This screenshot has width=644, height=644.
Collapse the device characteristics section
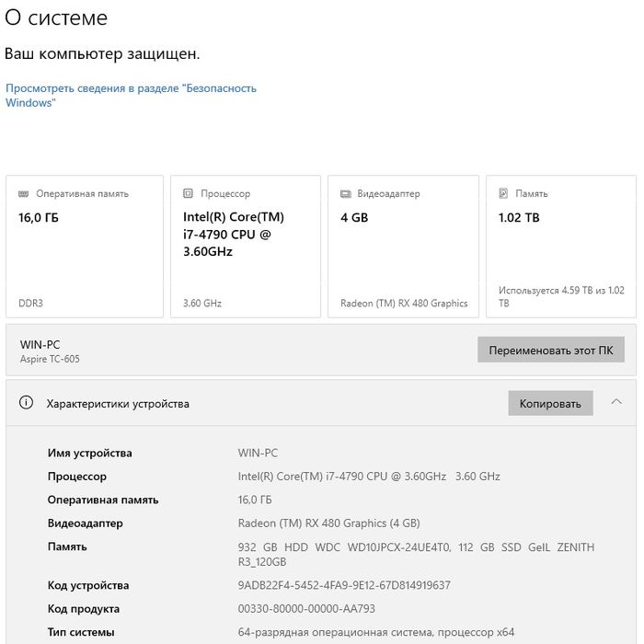616,402
